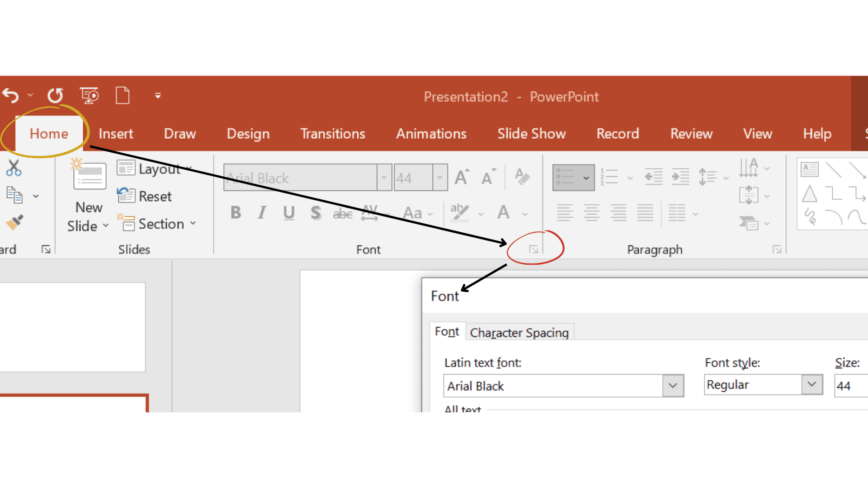Start the slide show from current slide
868x488 pixels.
pyautogui.click(x=90, y=95)
